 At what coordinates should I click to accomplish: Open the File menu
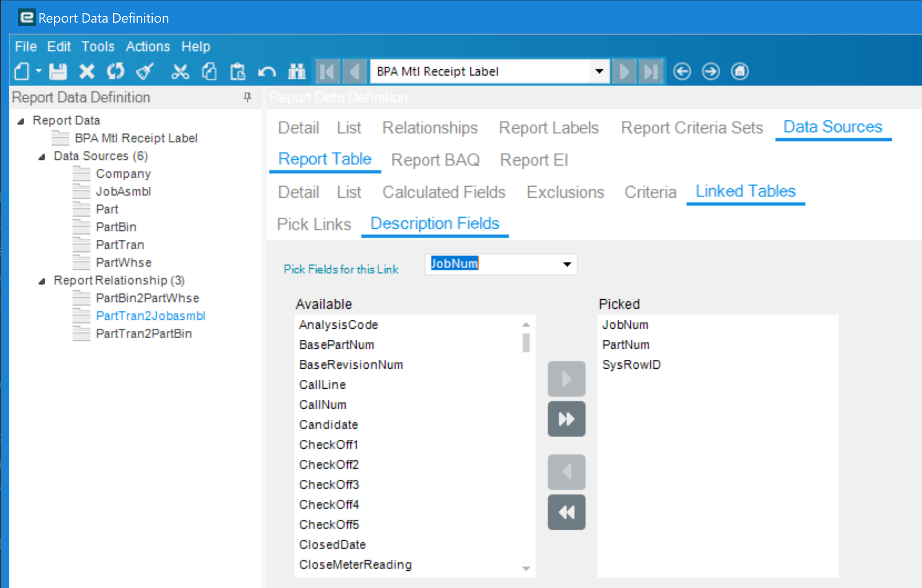pos(26,47)
